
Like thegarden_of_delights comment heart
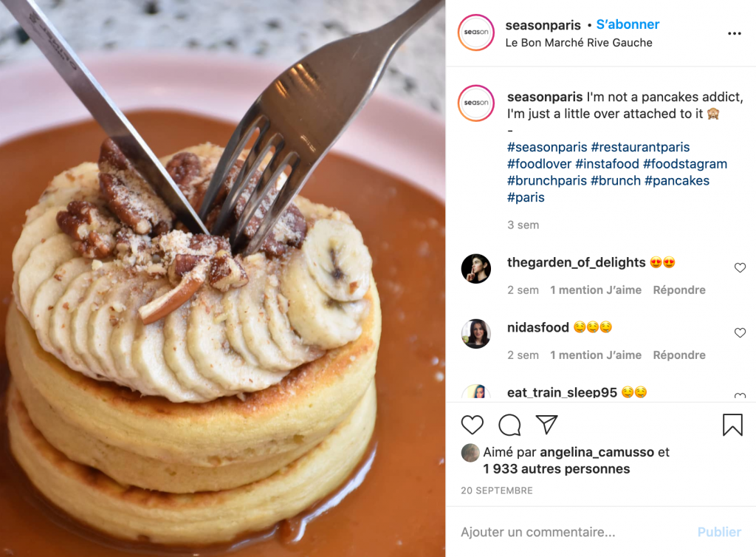pyautogui.click(x=740, y=267)
